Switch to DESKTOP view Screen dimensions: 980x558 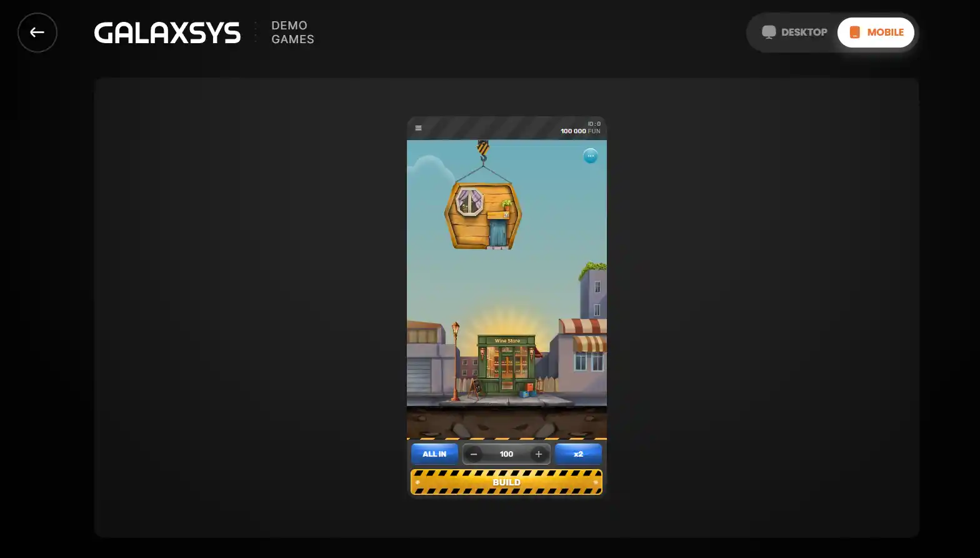(x=794, y=32)
